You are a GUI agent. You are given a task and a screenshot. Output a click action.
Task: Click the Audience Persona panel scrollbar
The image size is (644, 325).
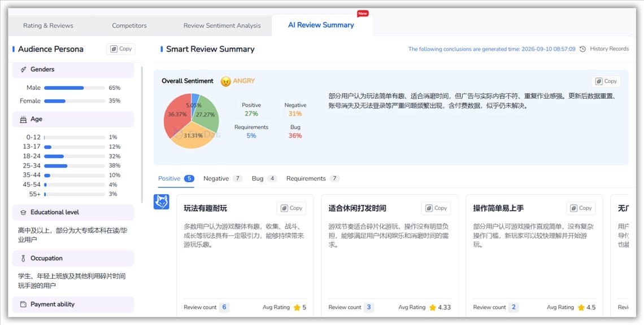(142, 135)
